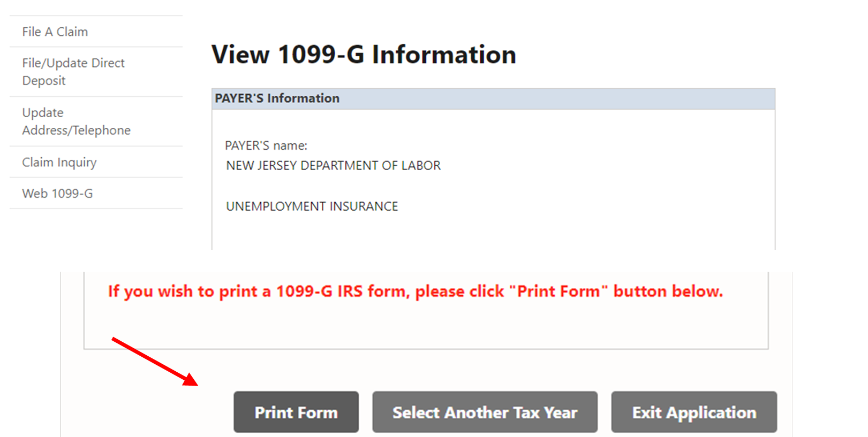Click the red print instruction sentence
The height and width of the screenshot is (437, 868).
pos(415,292)
